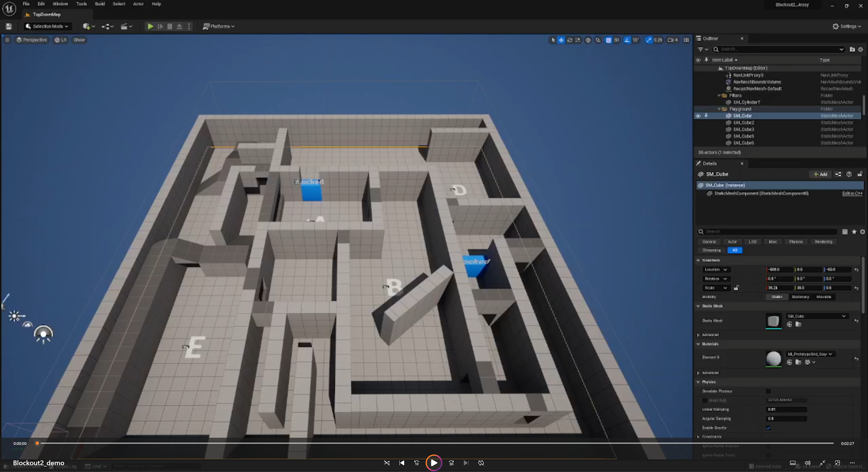The height and width of the screenshot is (472, 868).
Task: Click the video playback progress slider
Action: [435, 444]
